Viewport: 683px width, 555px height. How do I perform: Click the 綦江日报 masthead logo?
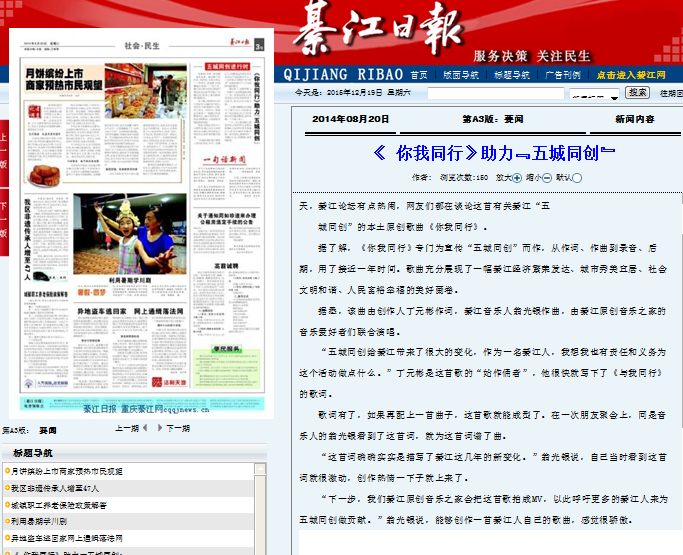378,27
